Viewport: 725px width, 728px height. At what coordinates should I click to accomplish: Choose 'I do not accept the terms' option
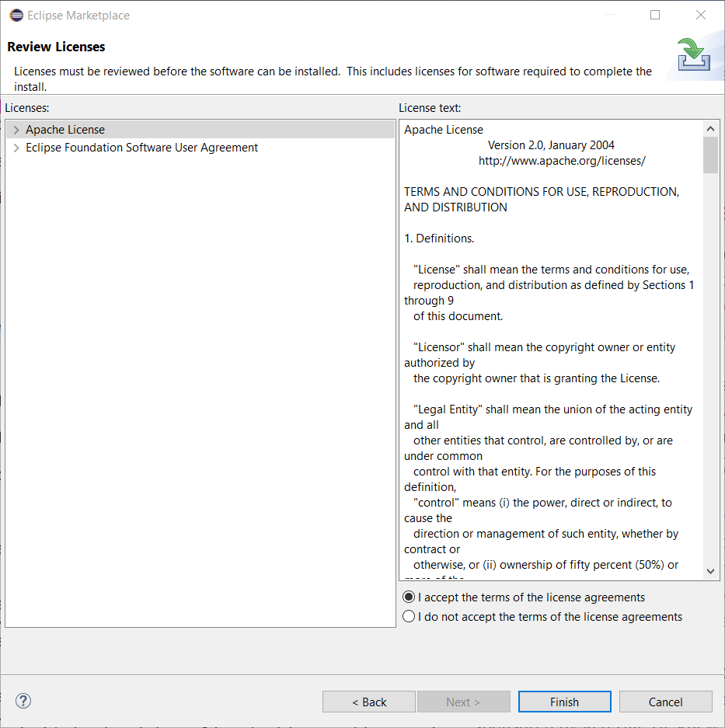pyautogui.click(x=410, y=617)
